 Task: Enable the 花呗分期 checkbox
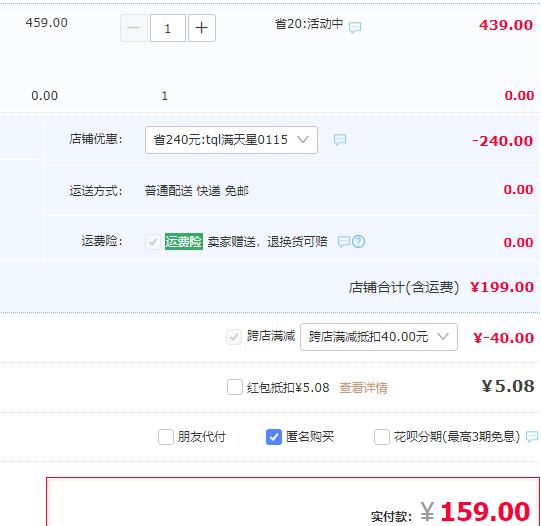point(382,437)
